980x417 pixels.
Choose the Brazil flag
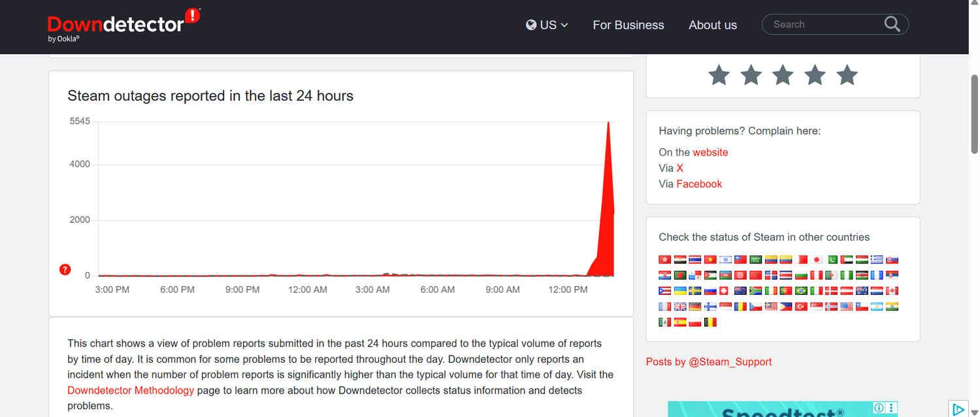pyautogui.click(x=801, y=291)
